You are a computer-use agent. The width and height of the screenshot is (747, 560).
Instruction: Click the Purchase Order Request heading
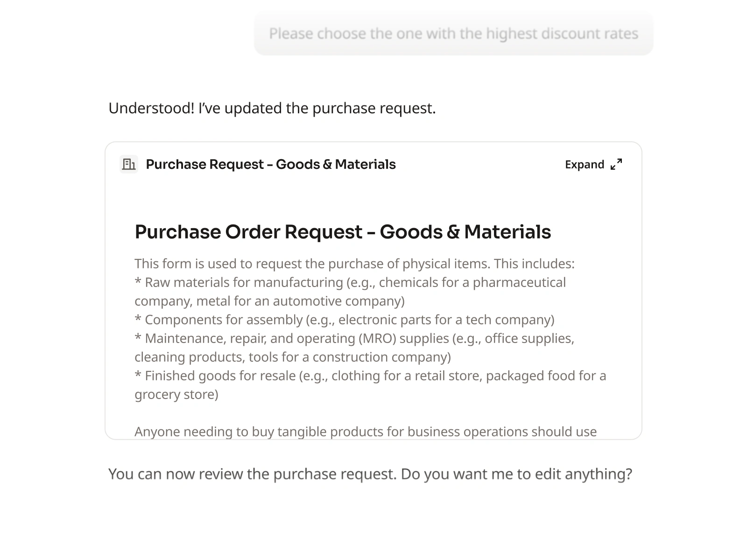click(x=342, y=232)
